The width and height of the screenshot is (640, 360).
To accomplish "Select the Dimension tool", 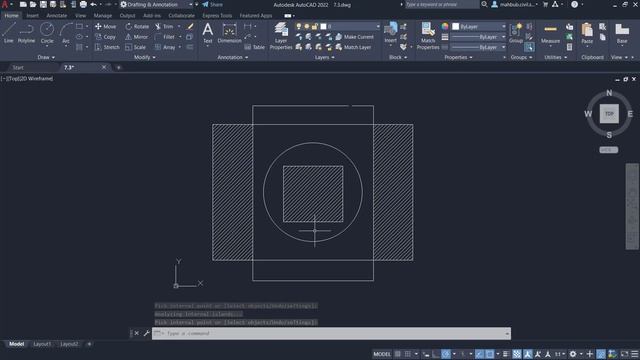I will coord(229,33).
